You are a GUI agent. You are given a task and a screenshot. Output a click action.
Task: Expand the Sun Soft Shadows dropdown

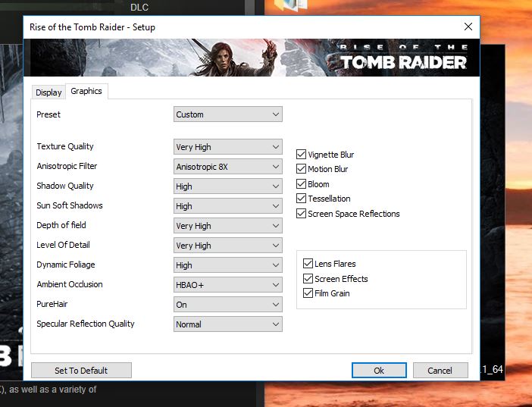(227, 206)
